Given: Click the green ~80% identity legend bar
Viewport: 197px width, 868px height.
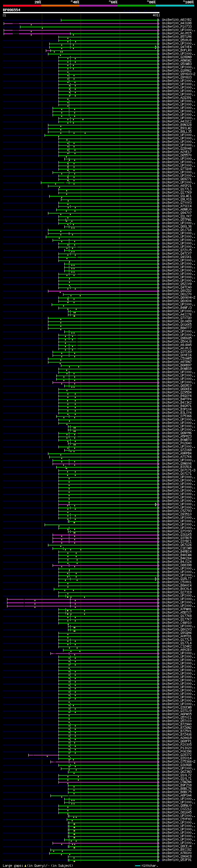Looking at the screenshot, I should click(137, 6).
